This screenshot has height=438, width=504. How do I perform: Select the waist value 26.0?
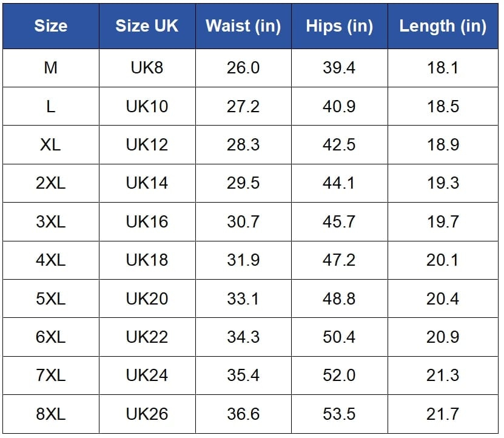tap(243, 68)
